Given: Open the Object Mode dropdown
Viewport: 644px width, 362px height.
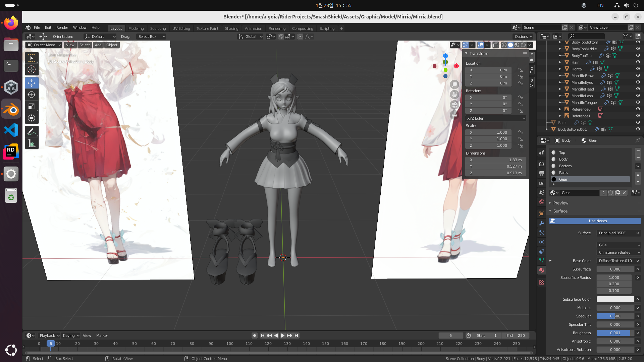Looking at the screenshot, I should (44, 45).
